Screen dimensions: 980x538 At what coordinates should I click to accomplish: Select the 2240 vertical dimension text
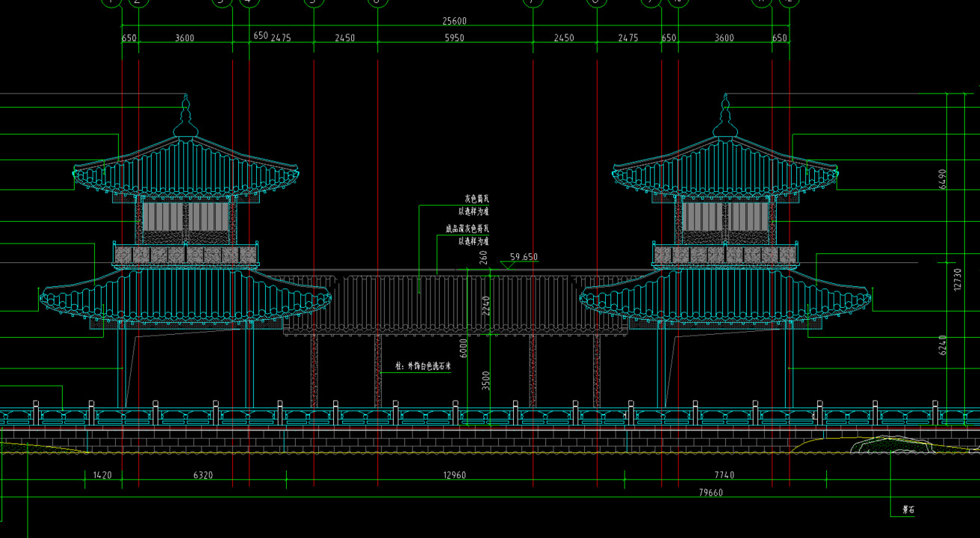click(x=486, y=306)
